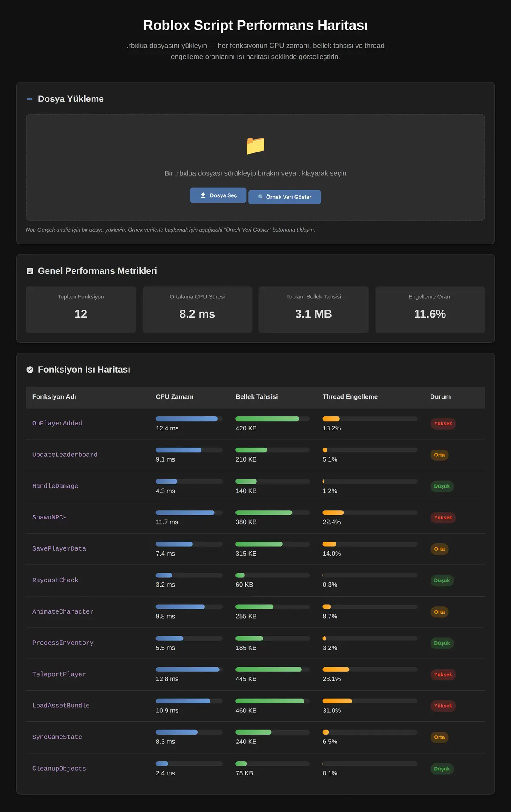Click the Yüksek badge for OnPlayerAdded

point(443,424)
